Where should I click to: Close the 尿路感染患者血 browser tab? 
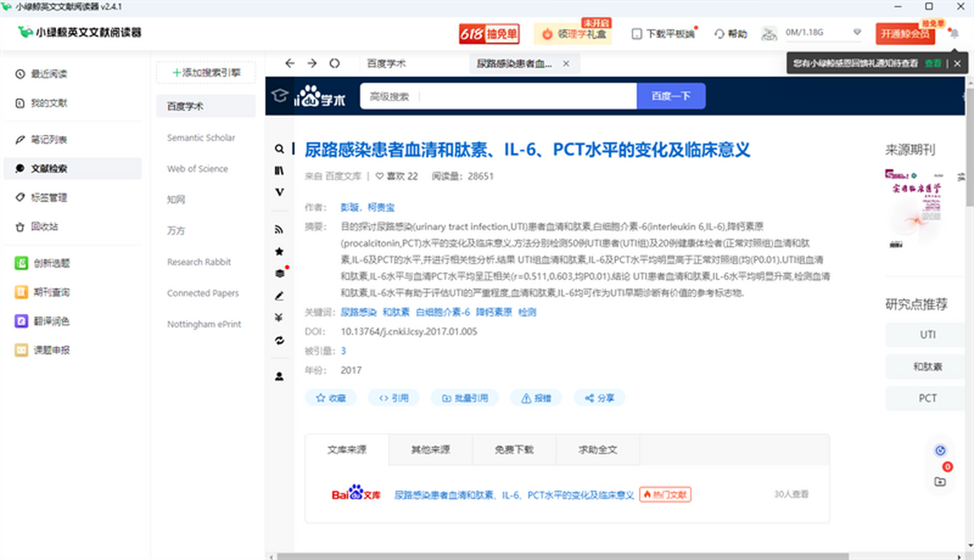[566, 63]
